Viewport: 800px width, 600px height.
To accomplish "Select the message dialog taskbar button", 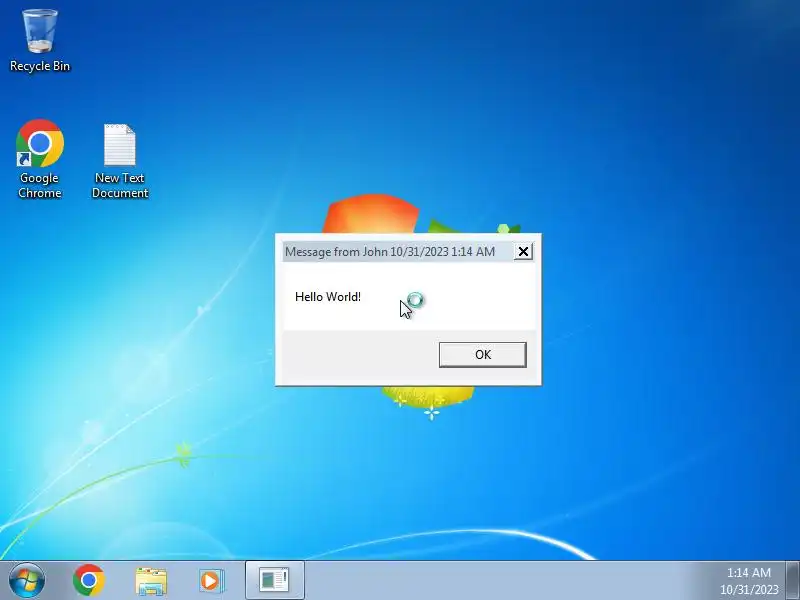I will (x=275, y=580).
